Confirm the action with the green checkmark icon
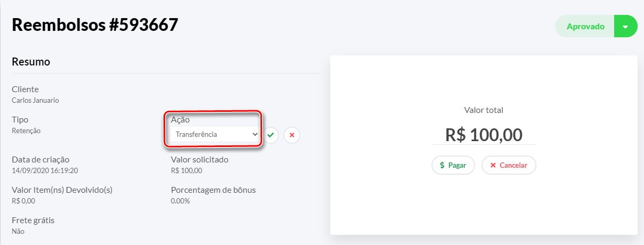The height and width of the screenshot is (245, 644). (x=271, y=135)
